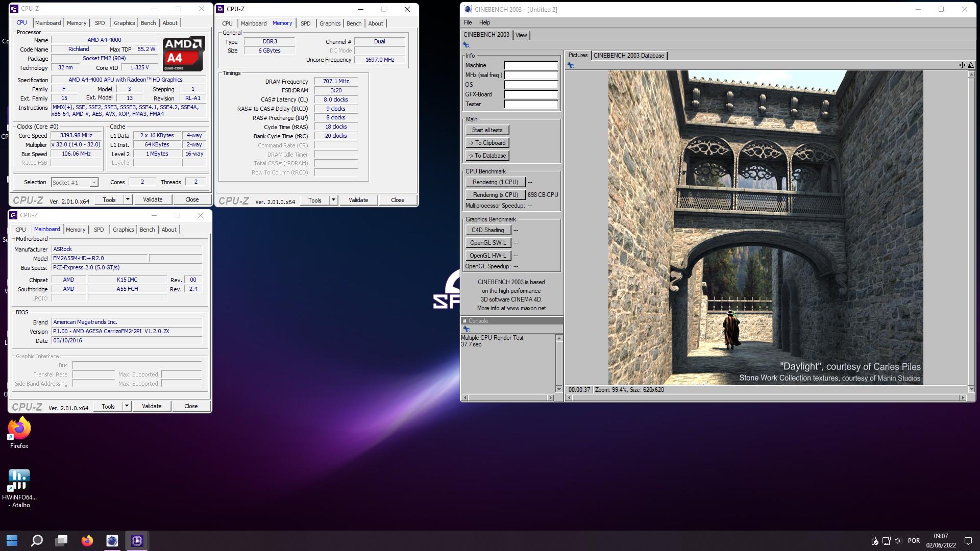Open volume control in system tray

tap(898, 541)
